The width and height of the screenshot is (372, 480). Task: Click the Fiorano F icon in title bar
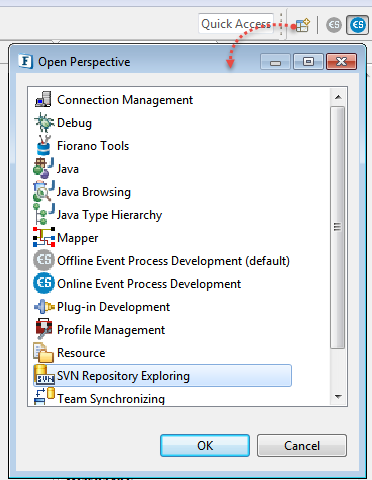26,61
